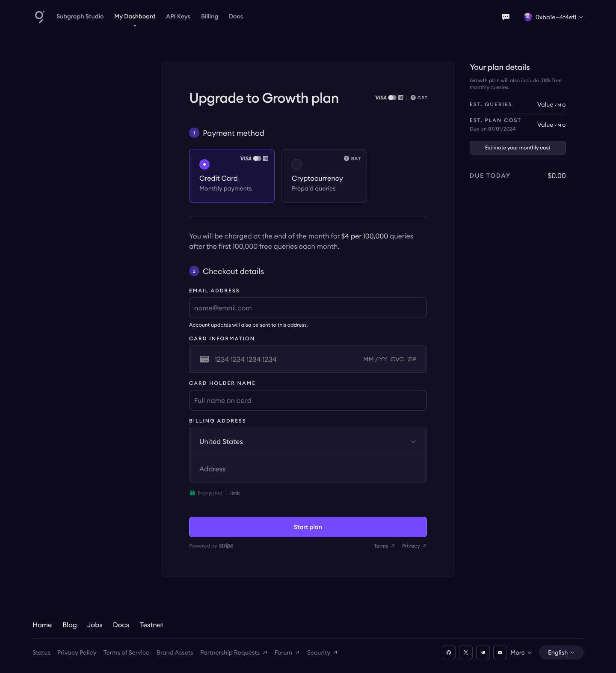The image size is (616, 673).
Task: Open the X (Twitter) footer icon
Action: click(466, 652)
